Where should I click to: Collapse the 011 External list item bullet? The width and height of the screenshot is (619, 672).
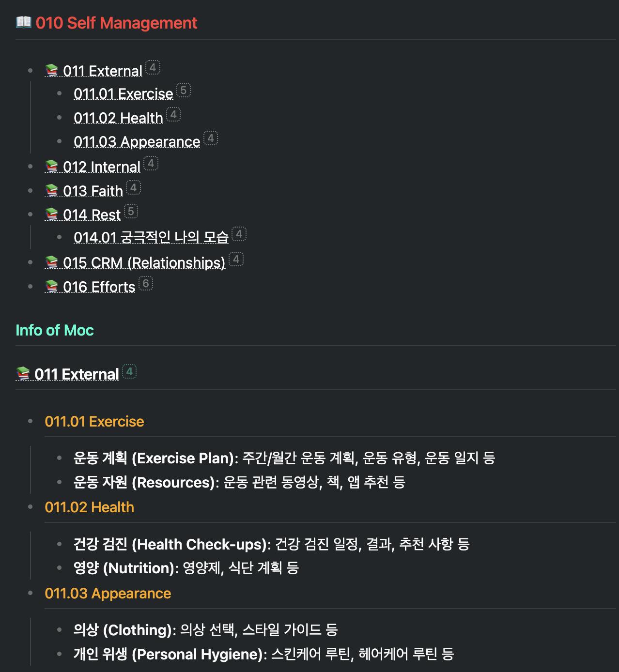pyautogui.click(x=31, y=71)
